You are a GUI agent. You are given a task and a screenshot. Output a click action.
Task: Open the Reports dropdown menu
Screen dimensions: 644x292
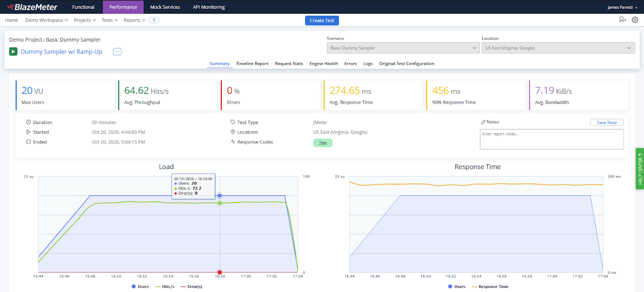pos(134,20)
